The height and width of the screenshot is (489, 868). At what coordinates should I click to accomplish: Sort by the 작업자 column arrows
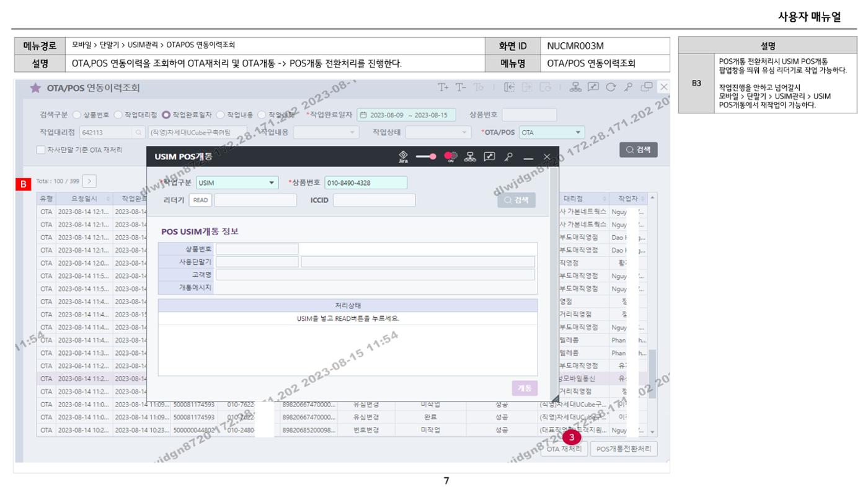pos(641,199)
